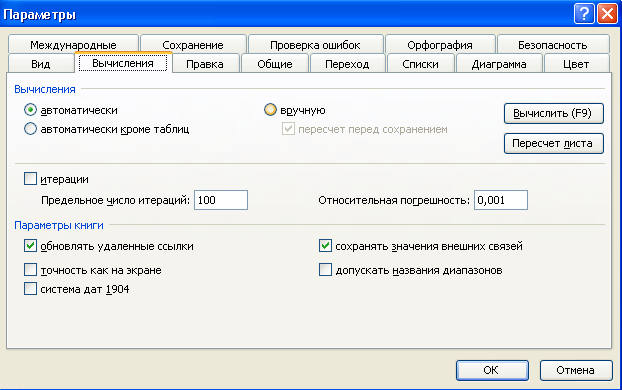Screen dimensions: 622x390
Task: Uncheck обновлять удаленные ссылки
Action: click(x=31, y=246)
